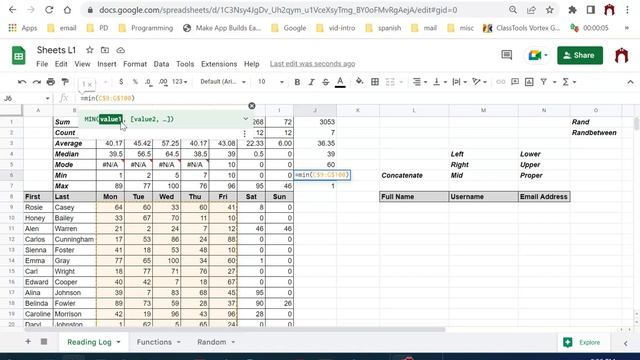Click the Create a filter icon

coord(544,82)
